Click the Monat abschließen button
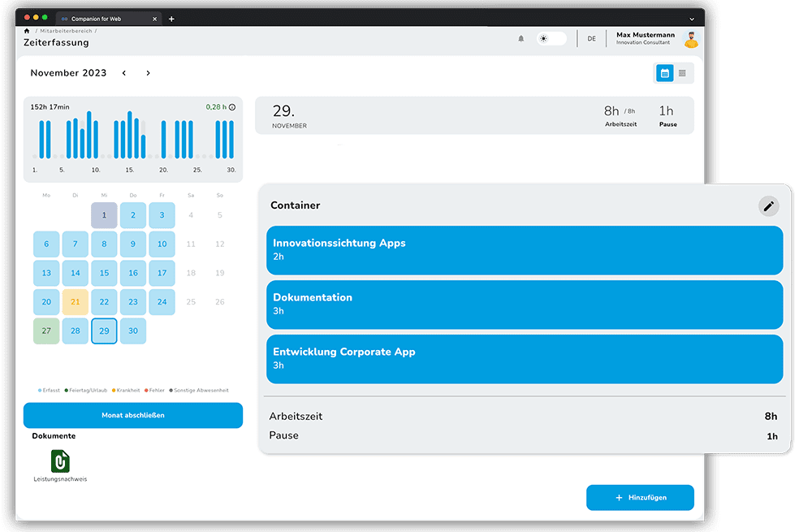 (133, 415)
